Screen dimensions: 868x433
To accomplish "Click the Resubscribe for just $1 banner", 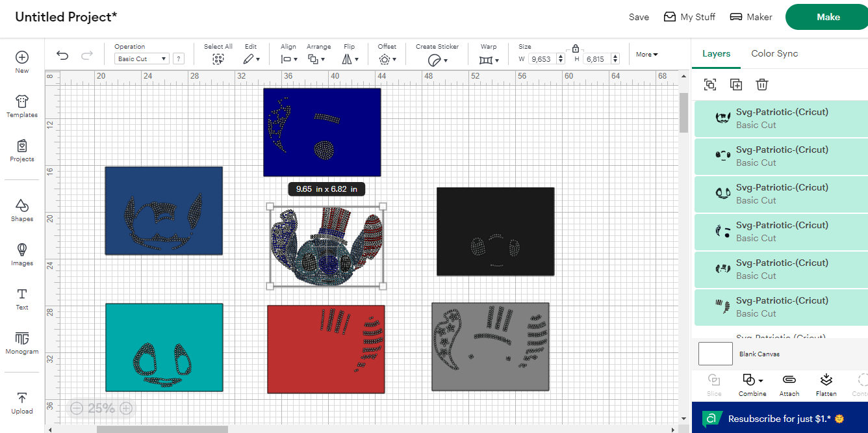I will click(x=780, y=418).
